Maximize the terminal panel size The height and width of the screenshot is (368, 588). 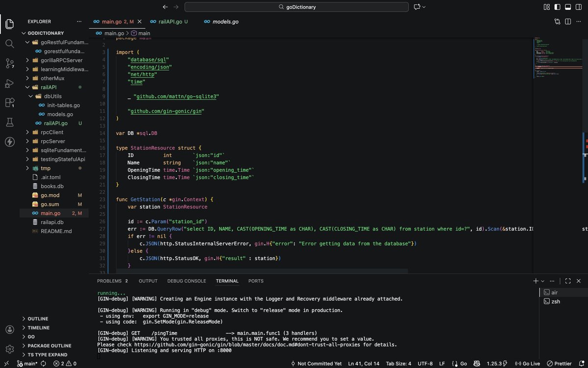(x=568, y=281)
